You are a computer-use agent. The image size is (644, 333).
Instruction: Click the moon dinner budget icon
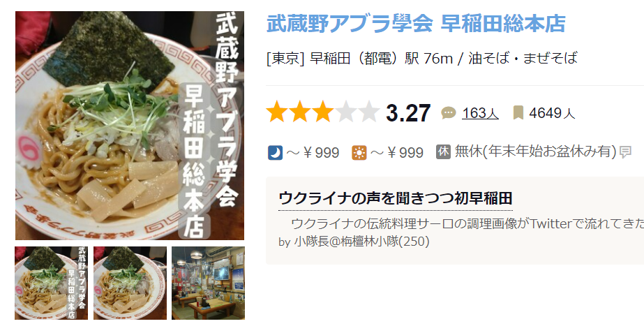[x=275, y=152]
